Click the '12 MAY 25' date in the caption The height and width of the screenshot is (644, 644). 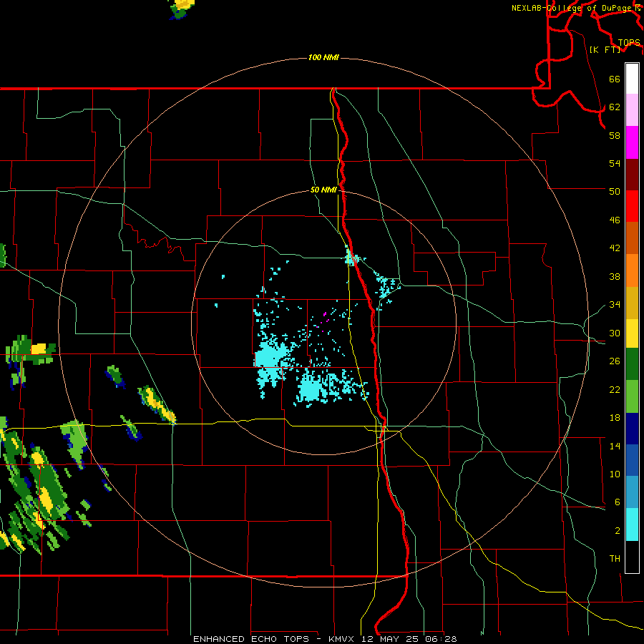(x=391, y=639)
